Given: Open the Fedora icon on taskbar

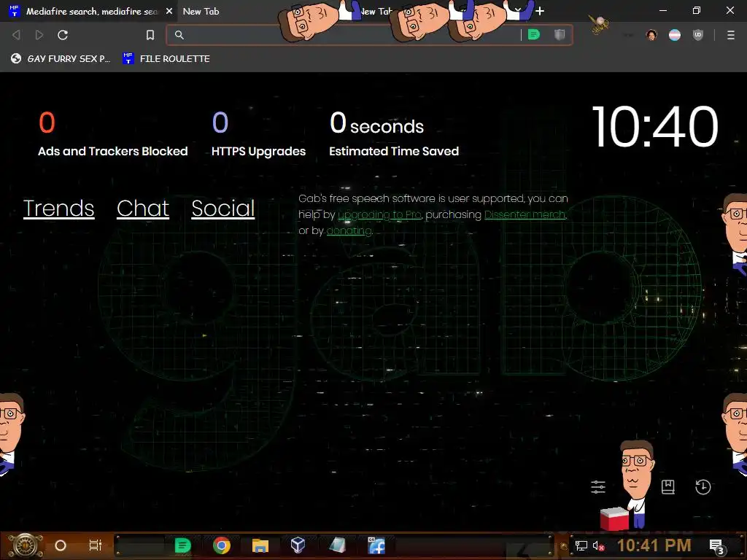Looking at the screenshot, I should pos(376,545).
